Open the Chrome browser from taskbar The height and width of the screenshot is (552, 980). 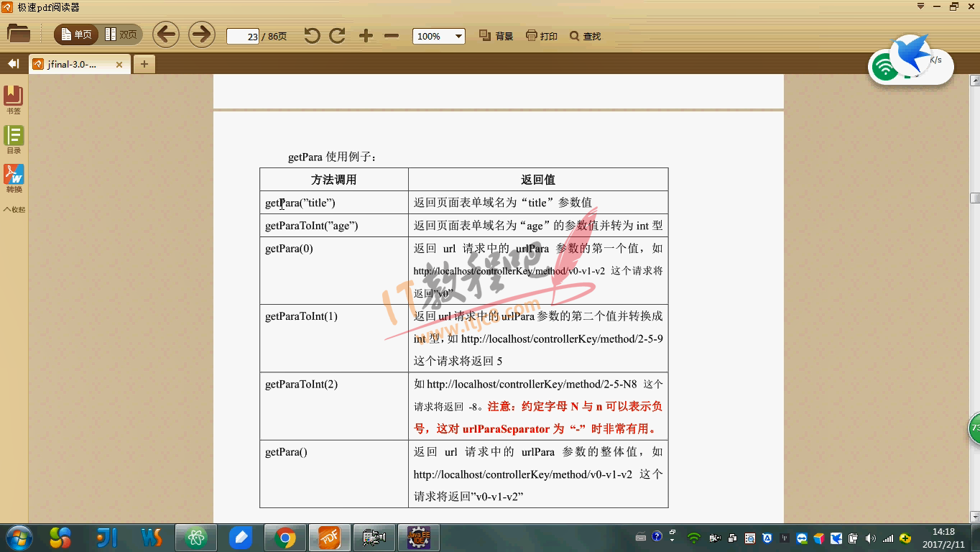285,538
